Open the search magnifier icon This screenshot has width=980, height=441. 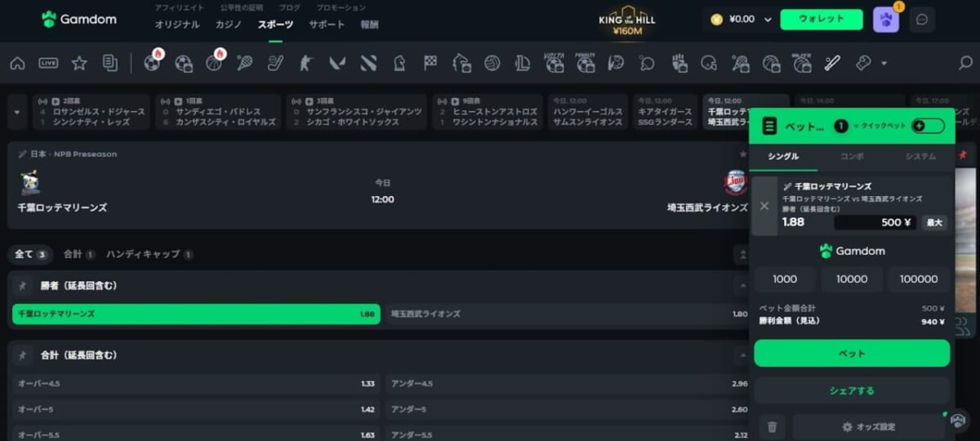[x=965, y=63]
